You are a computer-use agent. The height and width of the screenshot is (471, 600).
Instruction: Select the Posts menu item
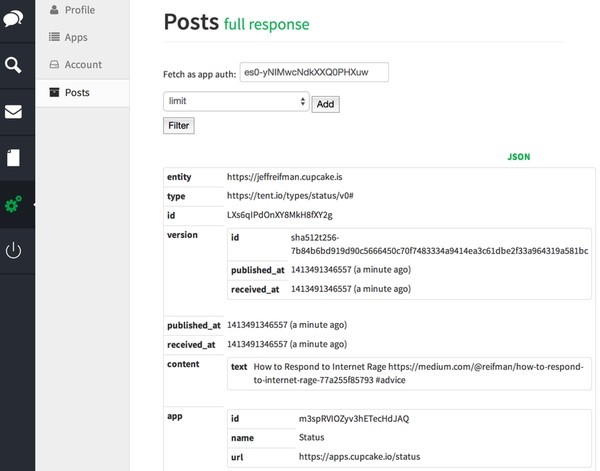pyautogui.click(x=77, y=92)
